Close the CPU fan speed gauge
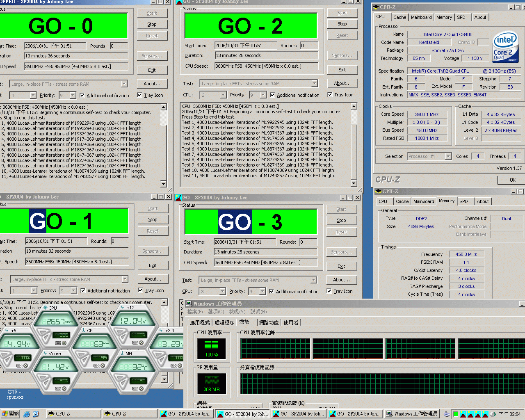This screenshot has width=525, height=420. coord(65,343)
